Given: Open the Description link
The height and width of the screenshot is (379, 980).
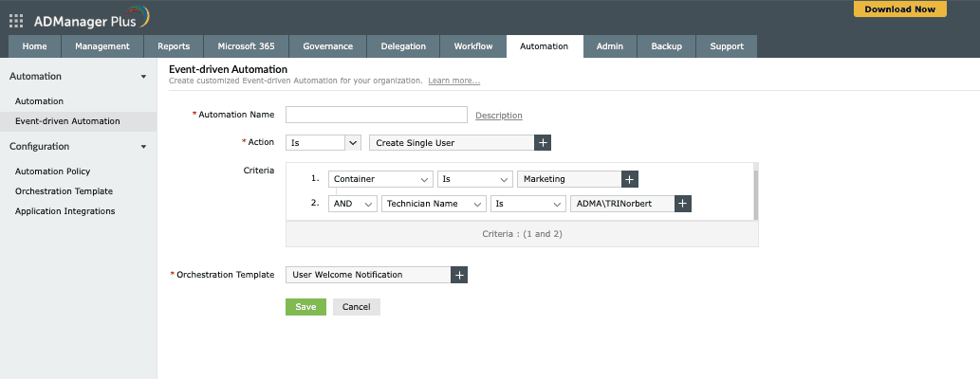Looking at the screenshot, I should pyautogui.click(x=499, y=116).
